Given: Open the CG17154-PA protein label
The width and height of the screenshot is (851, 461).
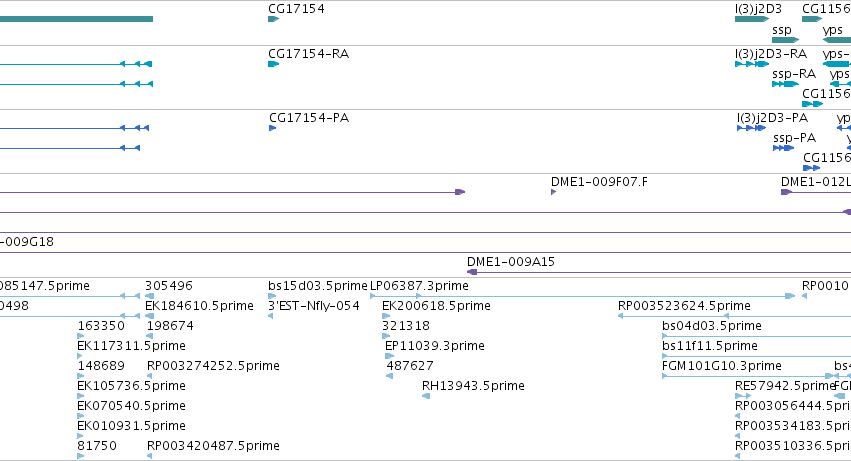Looking at the screenshot, I should (309, 118).
